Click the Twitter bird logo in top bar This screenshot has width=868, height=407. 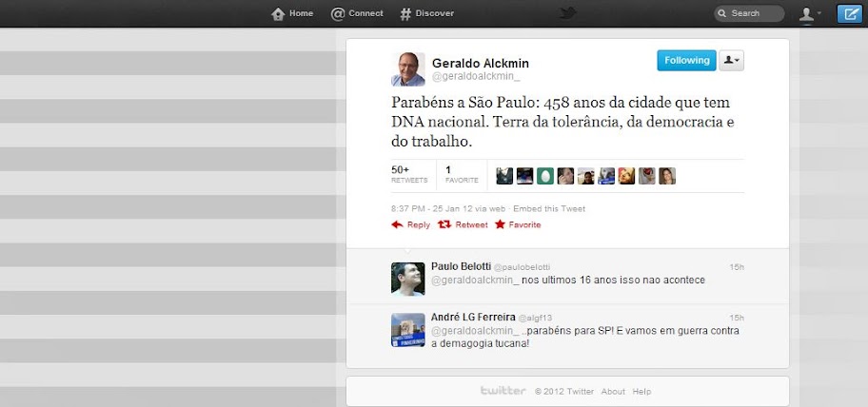567,12
